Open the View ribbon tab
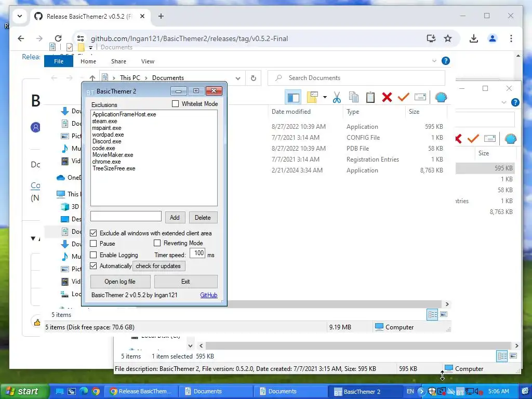The width and height of the screenshot is (532, 399). 148,61
